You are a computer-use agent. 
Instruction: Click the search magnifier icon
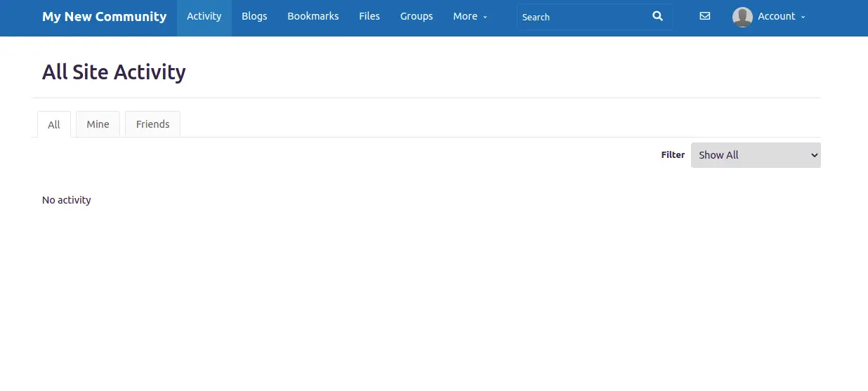[657, 16]
